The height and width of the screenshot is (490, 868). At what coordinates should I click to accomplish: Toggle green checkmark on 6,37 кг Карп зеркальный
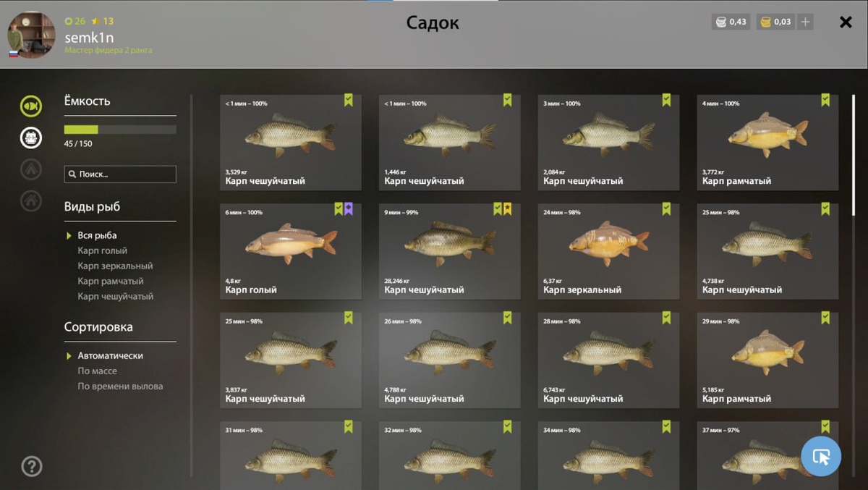(x=666, y=209)
